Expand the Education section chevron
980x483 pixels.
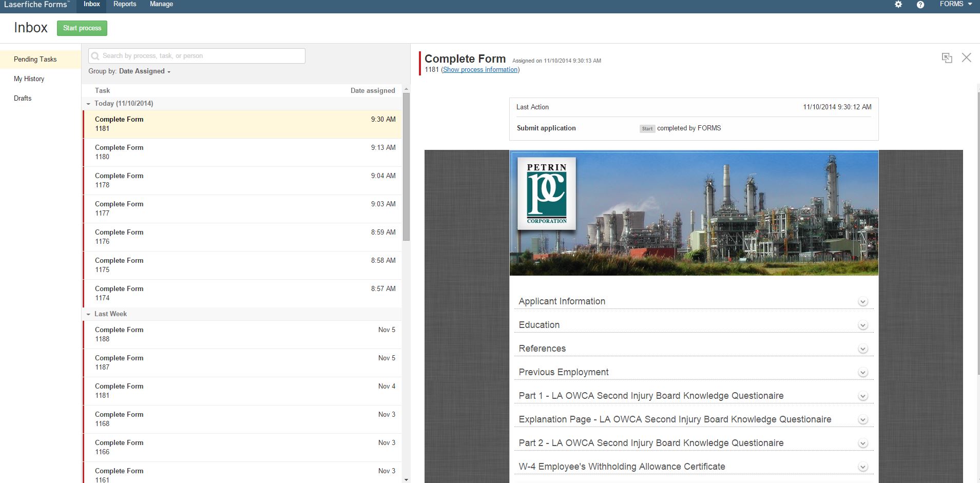point(863,325)
